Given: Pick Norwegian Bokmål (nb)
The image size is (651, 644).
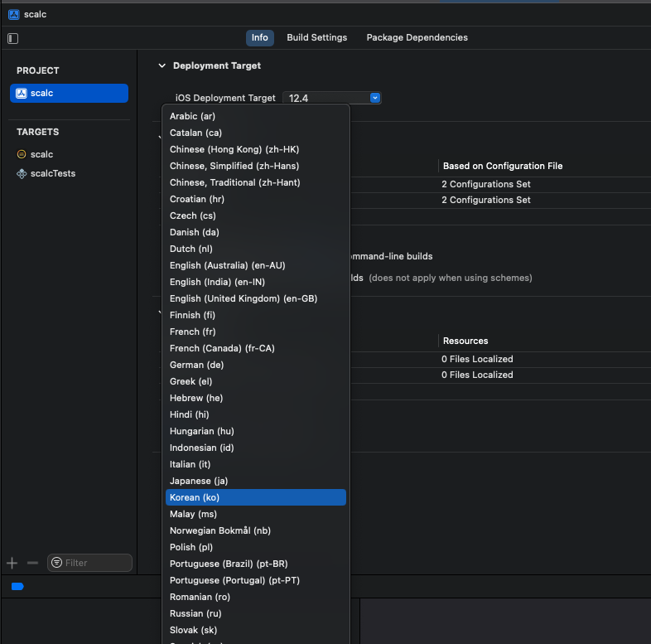Looking at the screenshot, I should pyautogui.click(x=256, y=531).
